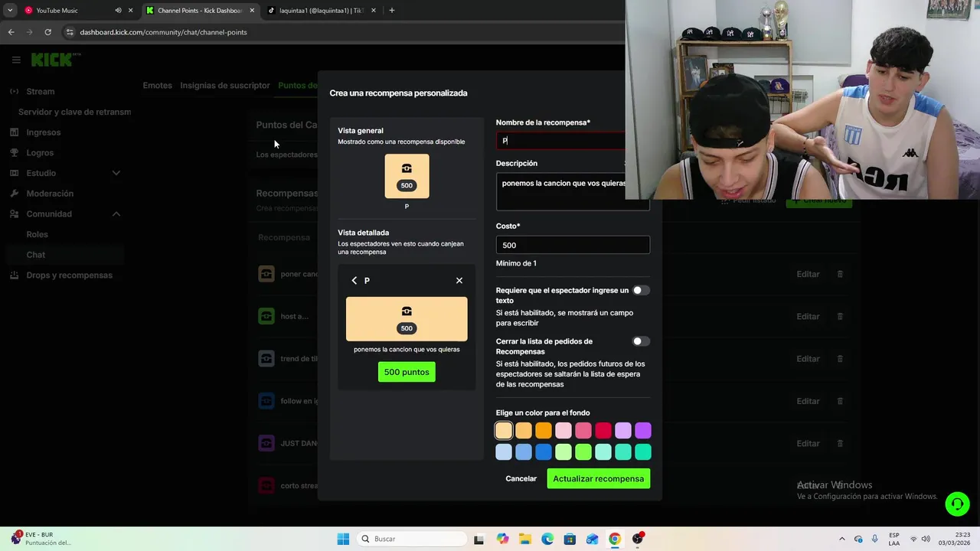Select Roles under Comunidad
The height and width of the screenshot is (551, 980).
37,234
